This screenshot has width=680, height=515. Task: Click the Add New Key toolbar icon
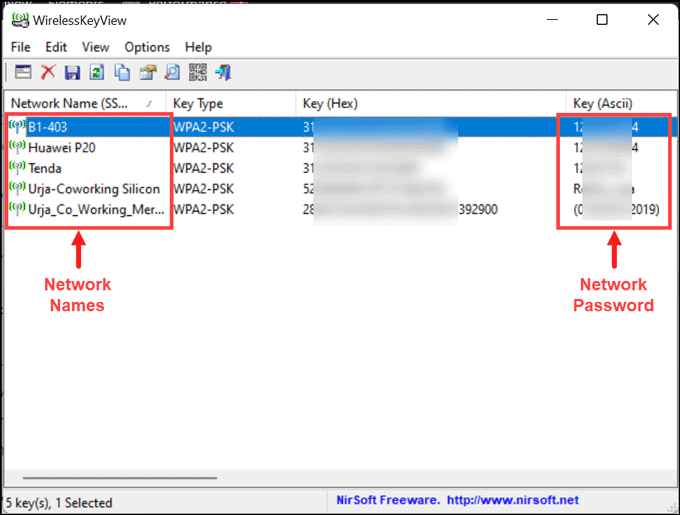[x=23, y=72]
